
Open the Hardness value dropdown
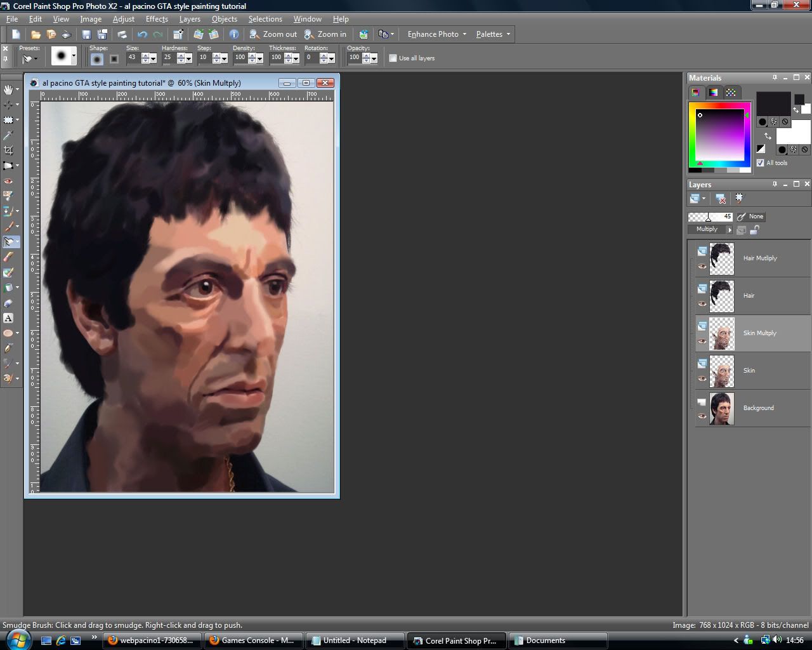point(188,58)
